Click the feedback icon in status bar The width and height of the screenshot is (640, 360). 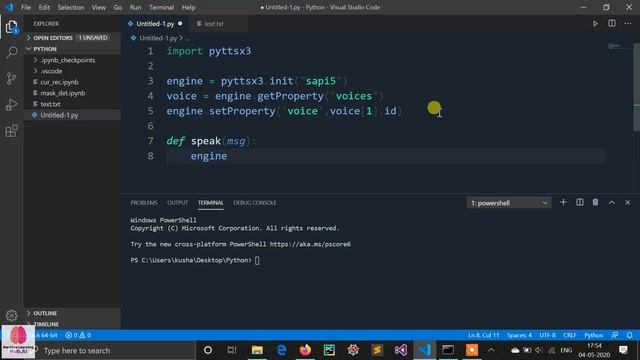(x=615, y=335)
